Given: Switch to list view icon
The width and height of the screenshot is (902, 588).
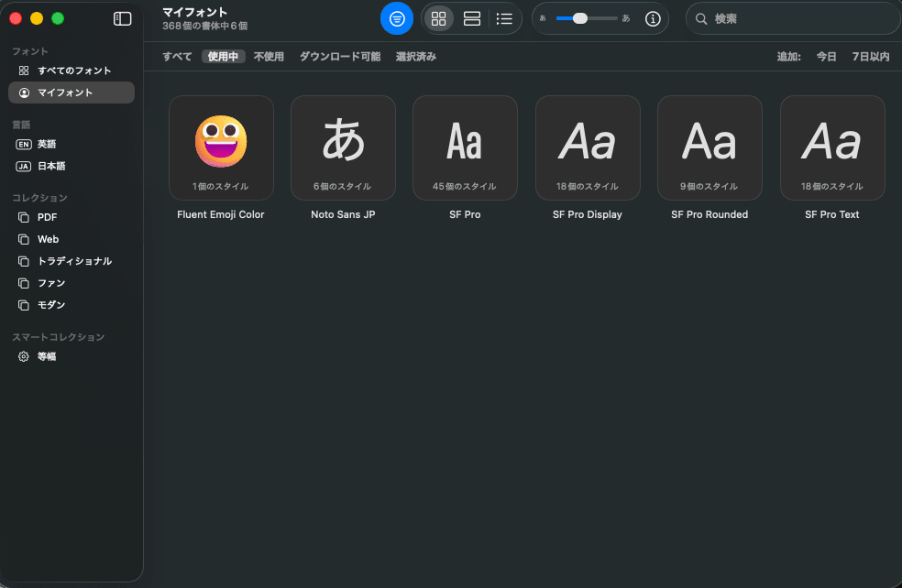Looking at the screenshot, I should pyautogui.click(x=505, y=18).
